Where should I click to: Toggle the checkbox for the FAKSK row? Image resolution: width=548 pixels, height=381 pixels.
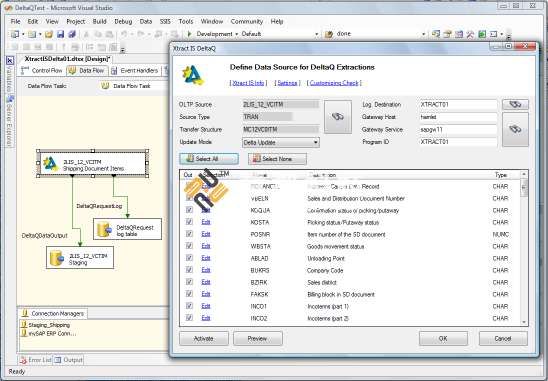[189, 294]
